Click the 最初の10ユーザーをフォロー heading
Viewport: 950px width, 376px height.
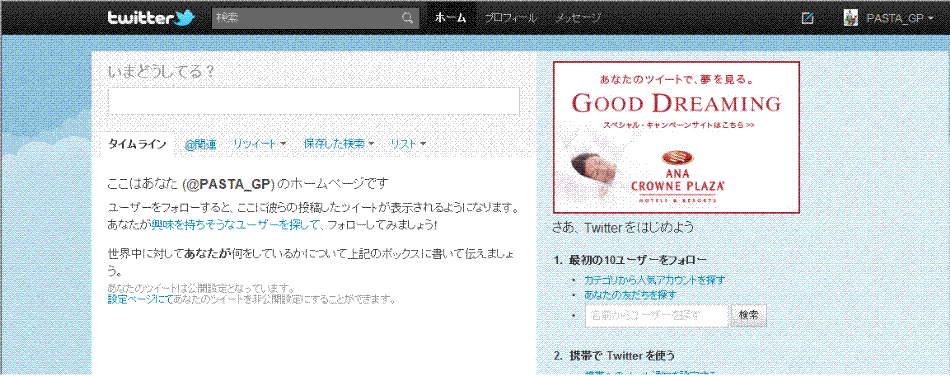tap(637, 260)
